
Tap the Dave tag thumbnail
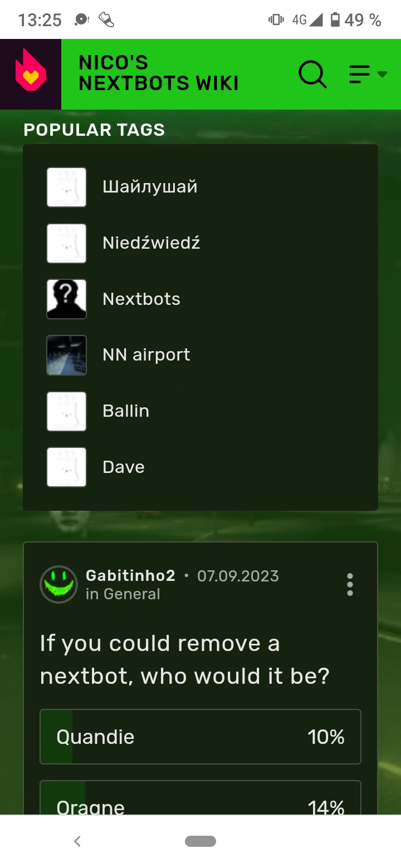[x=66, y=467]
